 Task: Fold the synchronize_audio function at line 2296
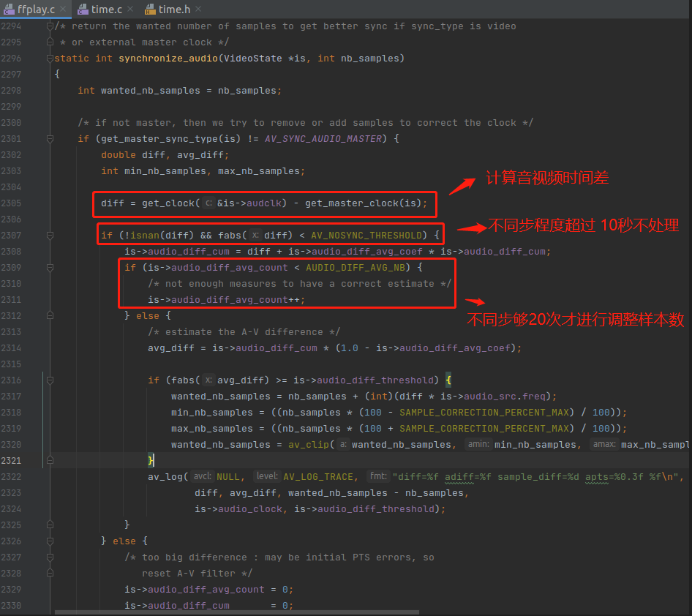(x=50, y=59)
